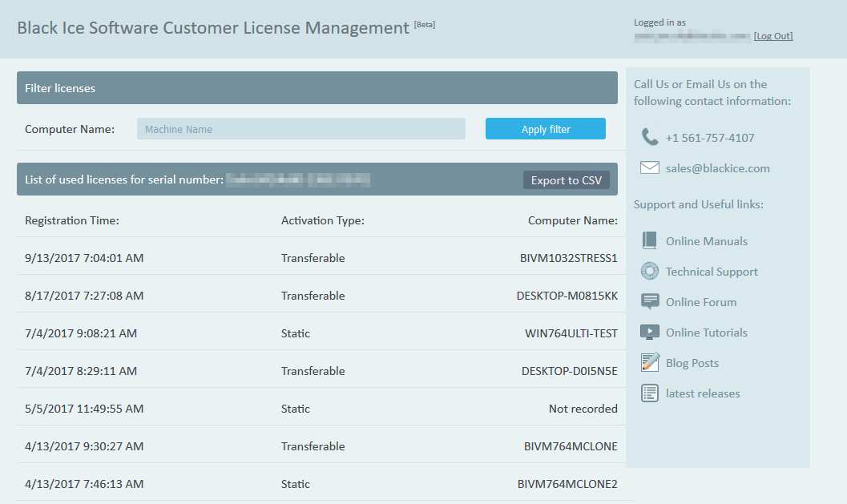Image resolution: width=847 pixels, height=504 pixels.
Task: Click Transferable in the BIVM764MCLONE row
Action: tap(313, 446)
